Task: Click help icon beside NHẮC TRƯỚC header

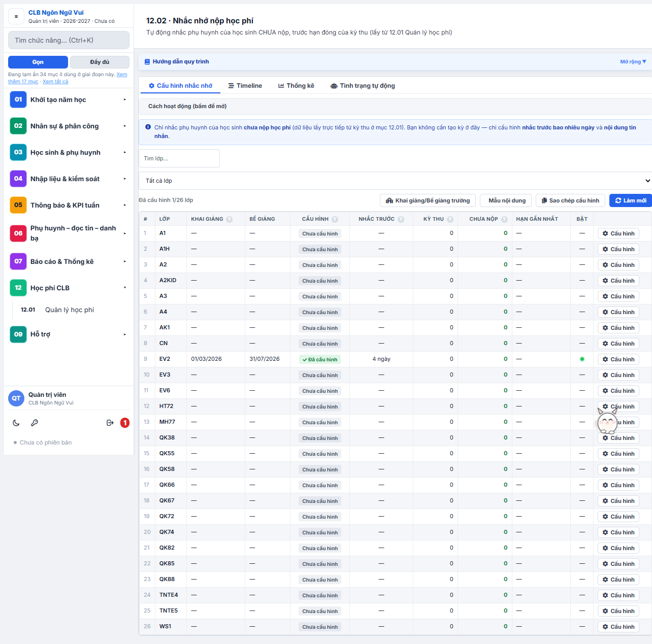Action: coord(401,219)
